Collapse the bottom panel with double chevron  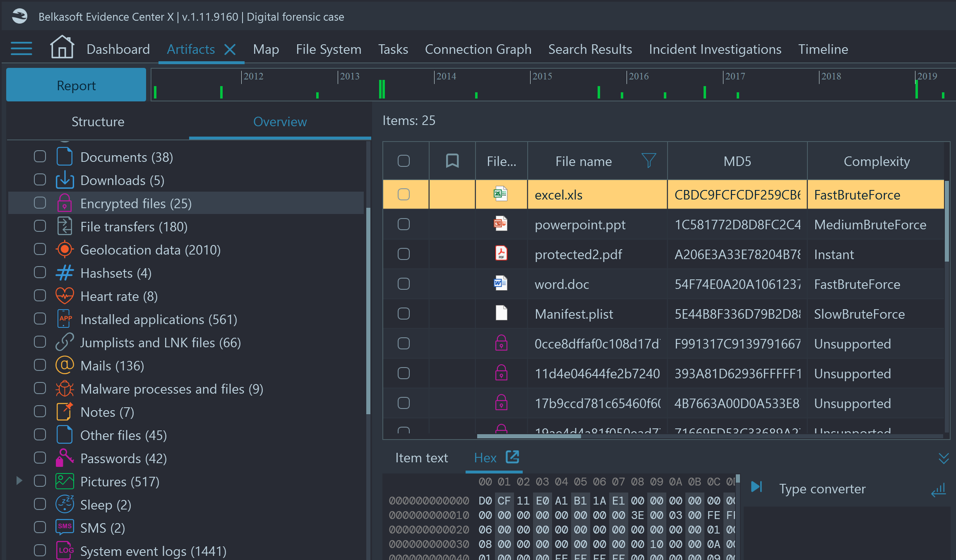point(944,458)
